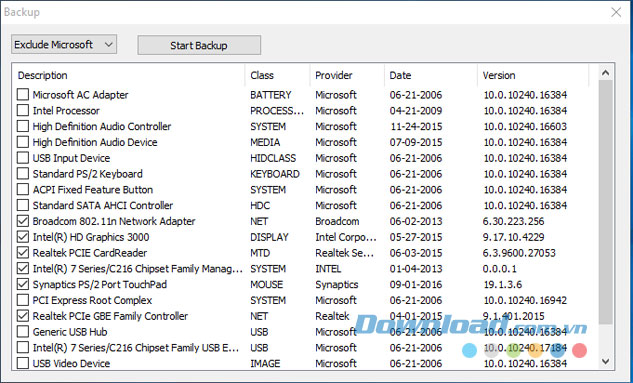Click the Start Backup button
The width and height of the screenshot is (633, 383).
199,45
